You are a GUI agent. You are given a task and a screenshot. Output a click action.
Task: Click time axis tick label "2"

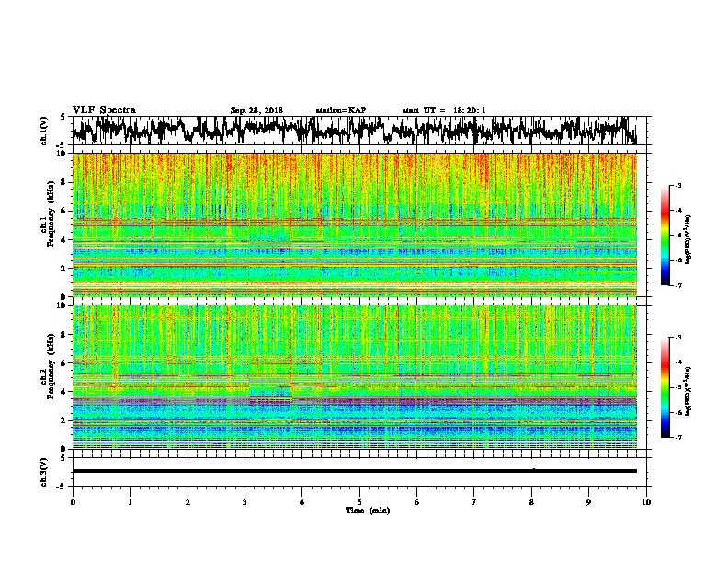coord(188,501)
